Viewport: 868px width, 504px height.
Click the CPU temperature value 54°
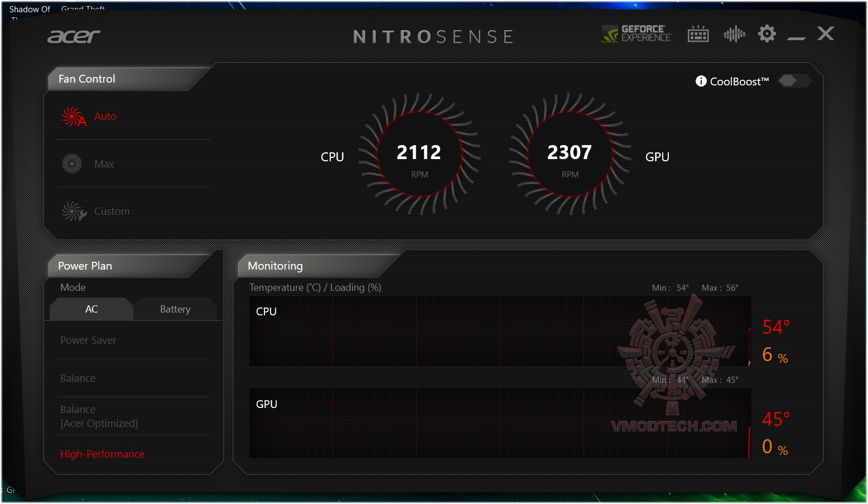(x=776, y=327)
